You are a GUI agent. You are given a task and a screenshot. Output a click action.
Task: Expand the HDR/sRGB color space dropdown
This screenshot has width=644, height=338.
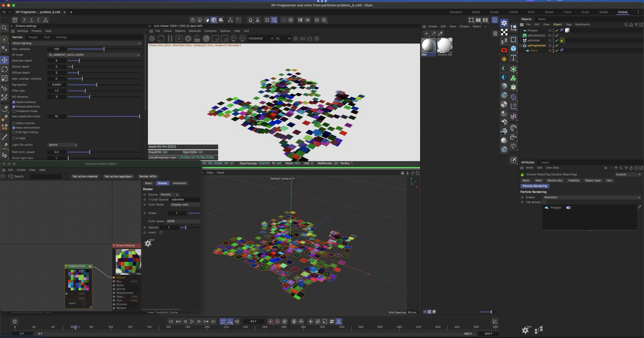pos(260,38)
